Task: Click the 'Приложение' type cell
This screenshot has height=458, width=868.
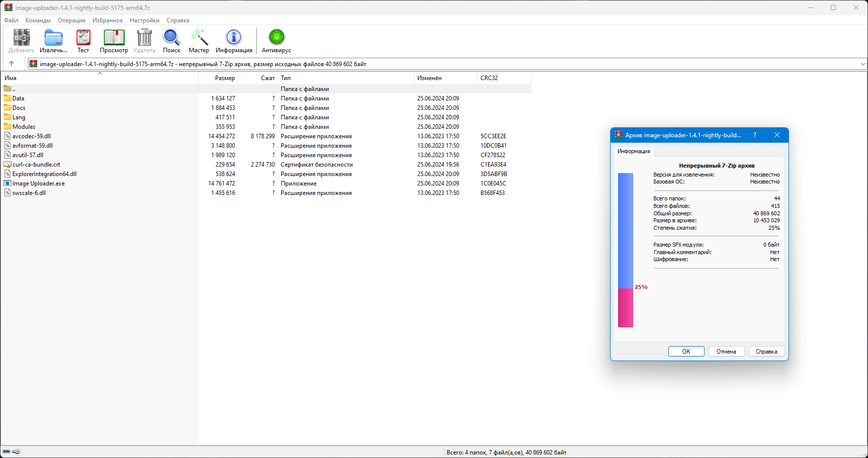Action: [x=299, y=183]
